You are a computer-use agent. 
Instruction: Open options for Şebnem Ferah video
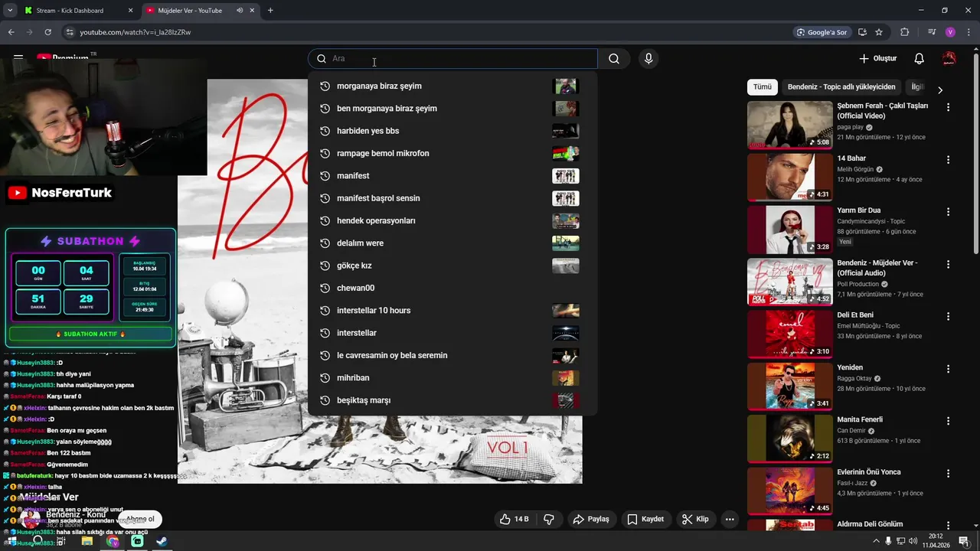949,107
